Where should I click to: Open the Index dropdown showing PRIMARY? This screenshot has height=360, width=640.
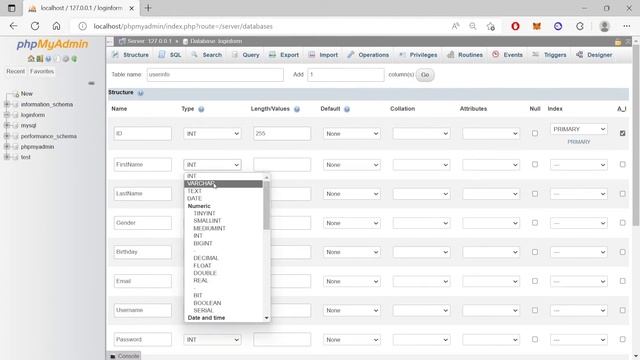point(578,129)
